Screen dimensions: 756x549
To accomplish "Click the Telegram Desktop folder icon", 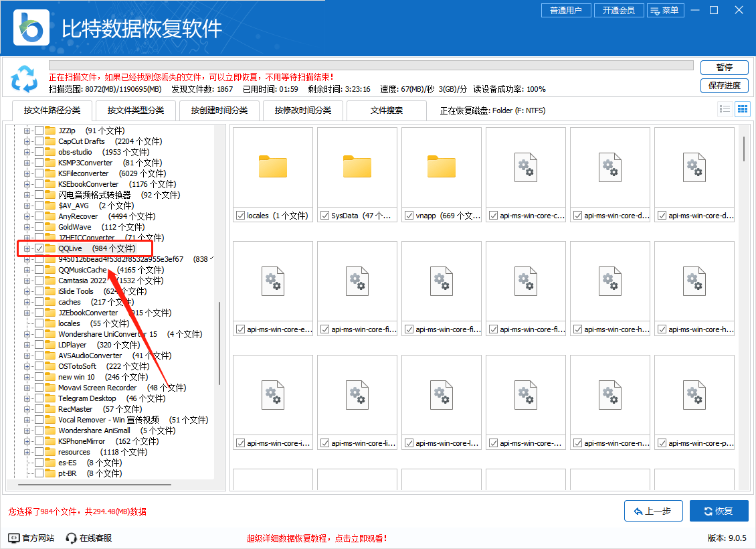I will pos(50,398).
